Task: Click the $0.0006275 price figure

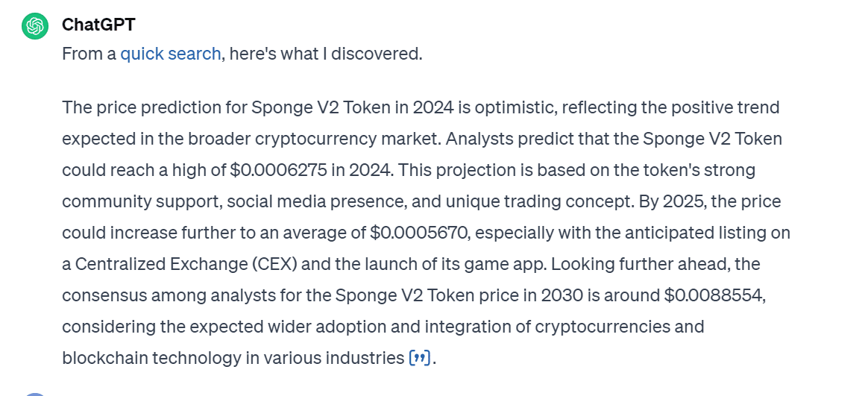Action: tap(278, 169)
